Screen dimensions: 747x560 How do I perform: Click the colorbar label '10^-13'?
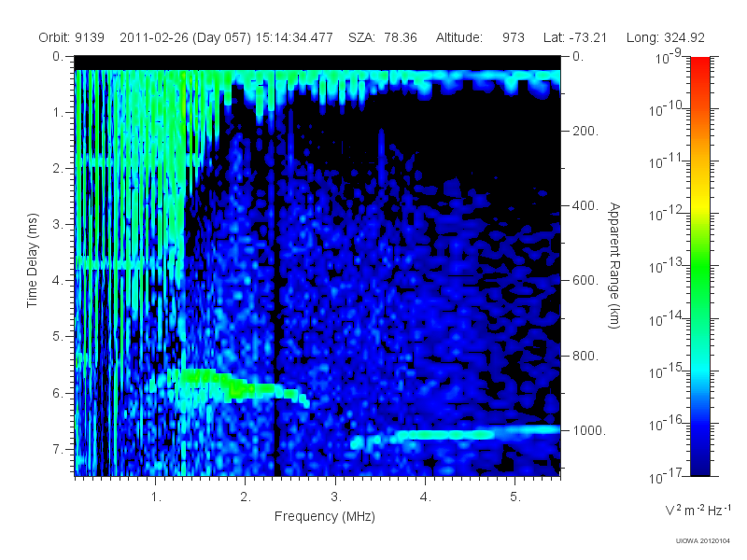point(666,266)
